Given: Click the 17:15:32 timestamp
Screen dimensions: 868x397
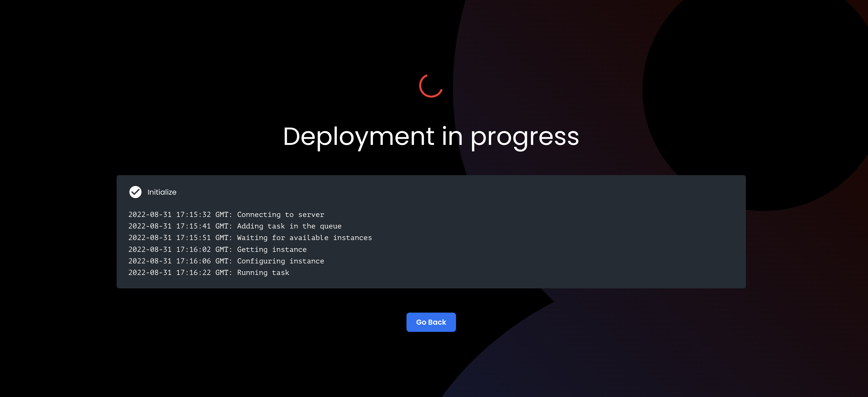Looking at the screenshot, I should point(193,214).
